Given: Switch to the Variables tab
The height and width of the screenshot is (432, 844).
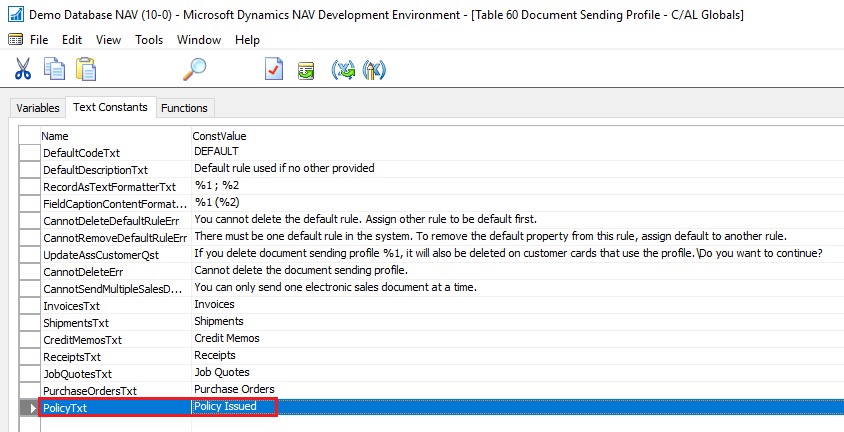Looking at the screenshot, I should [38, 107].
